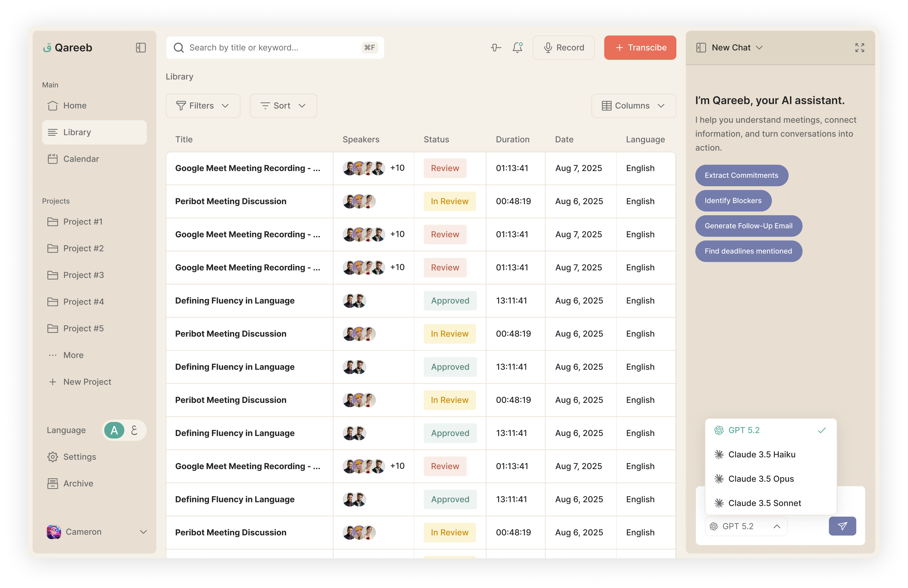Click the Record button
The image size is (908, 588).
pyautogui.click(x=563, y=48)
